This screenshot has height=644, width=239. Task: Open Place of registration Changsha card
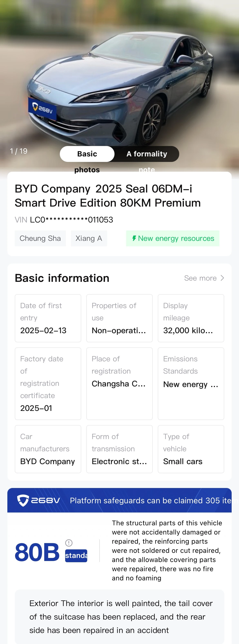tap(119, 384)
